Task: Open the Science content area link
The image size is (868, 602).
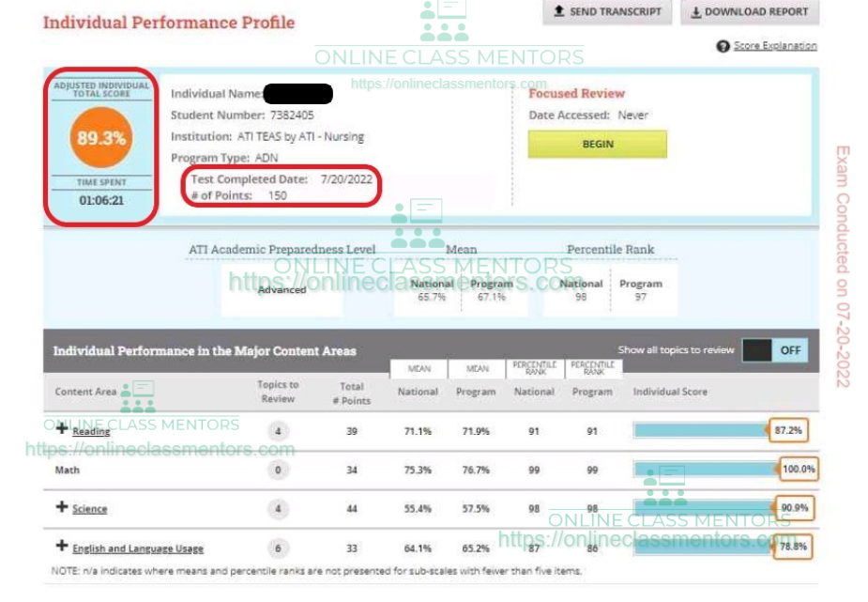Action: point(90,509)
